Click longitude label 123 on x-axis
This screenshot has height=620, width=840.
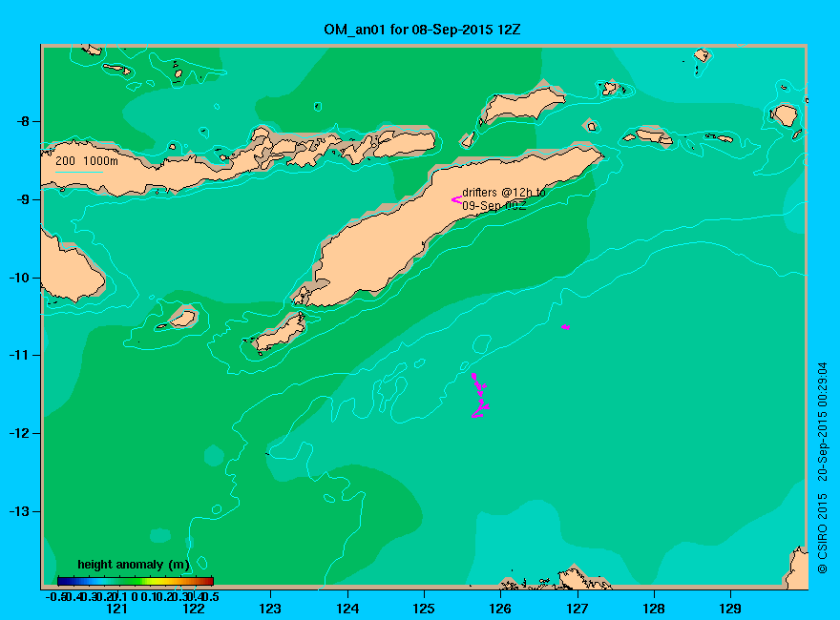click(270, 609)
